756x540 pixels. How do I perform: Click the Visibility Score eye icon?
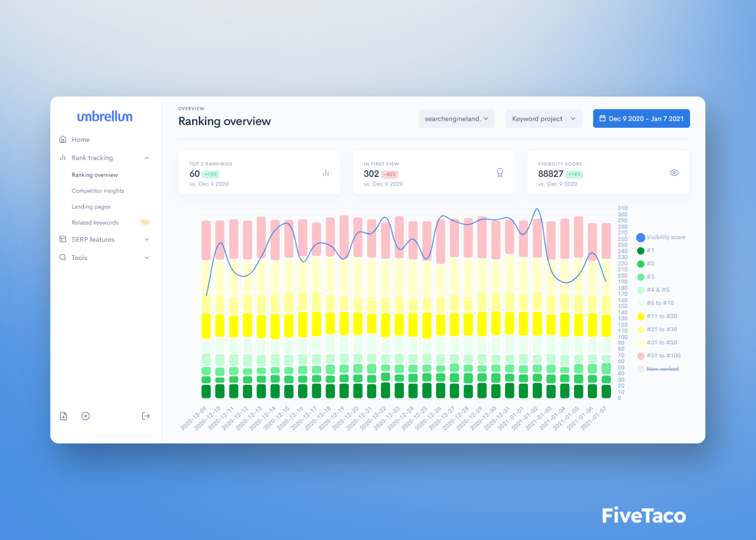[674, 173]
